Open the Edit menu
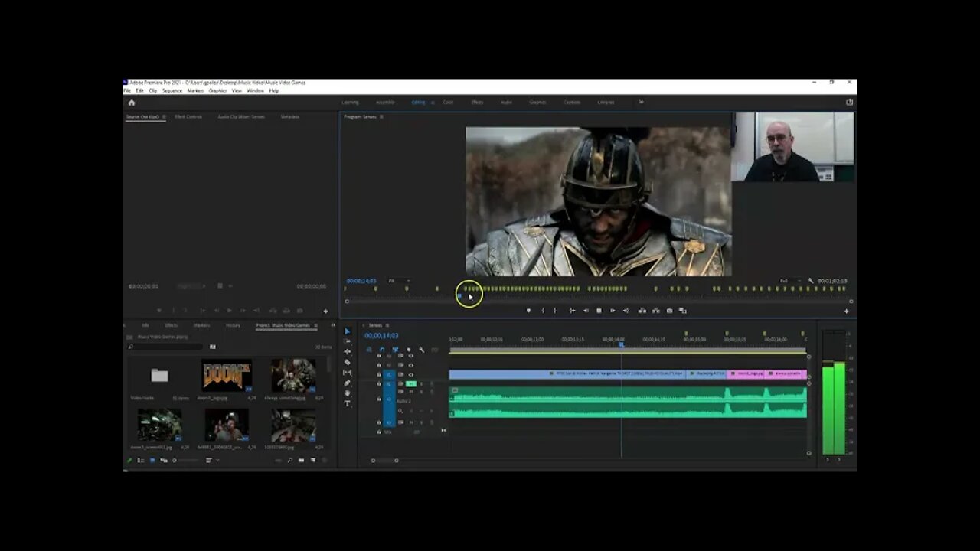980x551 pixels. tap(140, 90)
